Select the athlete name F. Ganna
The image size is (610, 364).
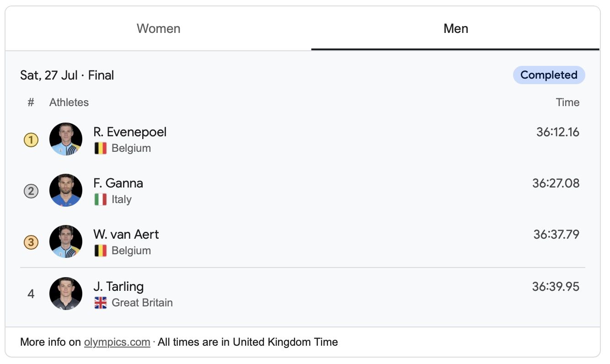[x=118, y=183]
